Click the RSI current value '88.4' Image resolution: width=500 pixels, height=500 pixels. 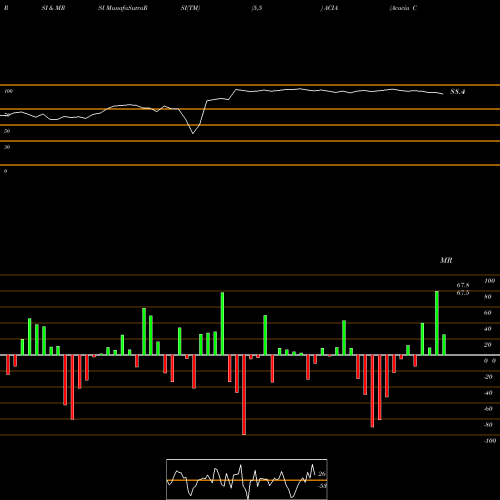457,92
